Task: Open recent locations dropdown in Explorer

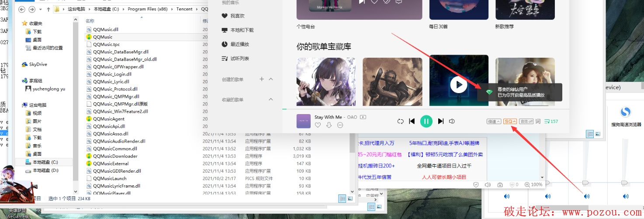Action: pyautogui.click(x=40, y=9)
